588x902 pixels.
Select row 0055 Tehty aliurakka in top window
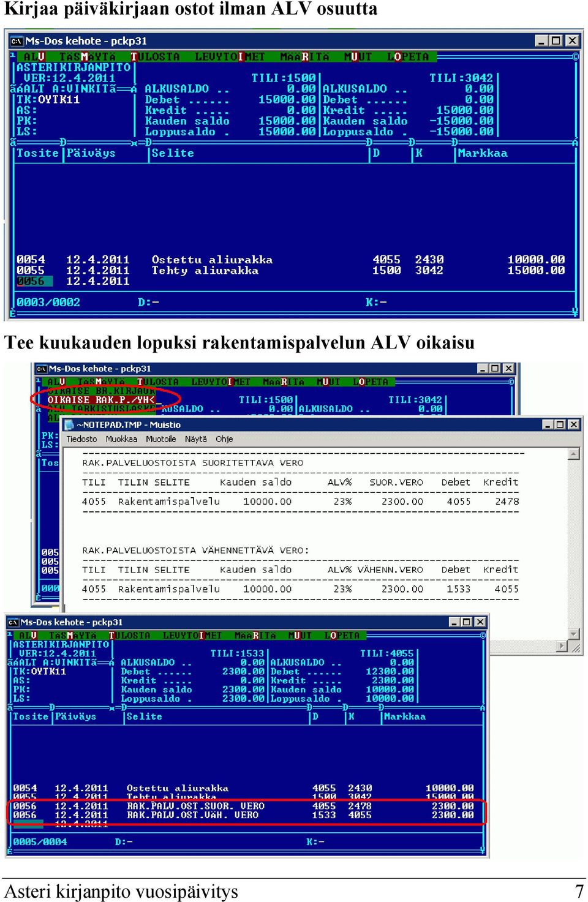click(290, 270)
